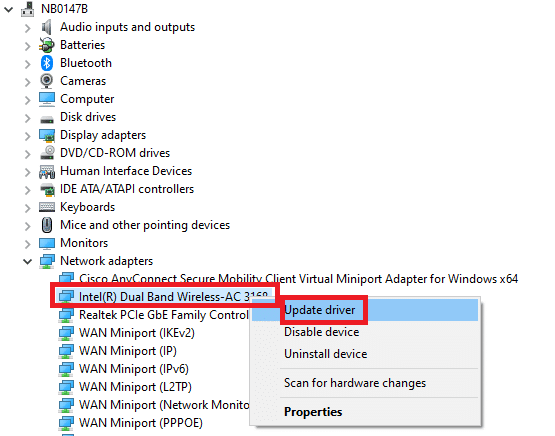Viewport: 555px width, 436px height.
Task: Click the Mice and other pointing devices icon
Action: point(47,225)
